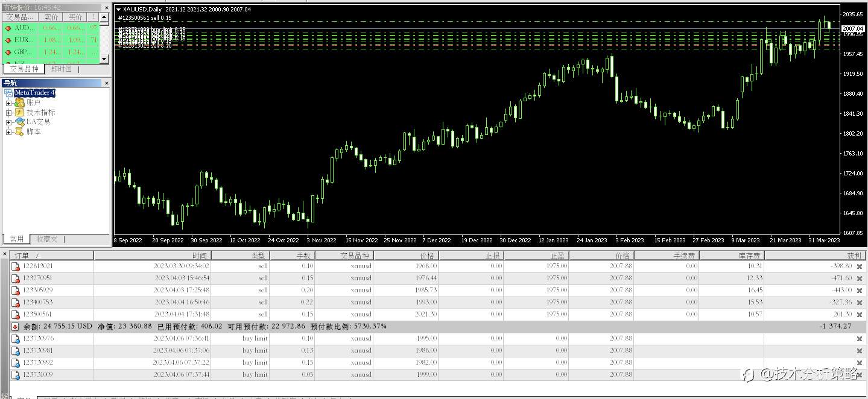The width and height of the screenshot is (868, 399).
Task: Sort orders by 类型 column header
Action: tap(240, 256)
